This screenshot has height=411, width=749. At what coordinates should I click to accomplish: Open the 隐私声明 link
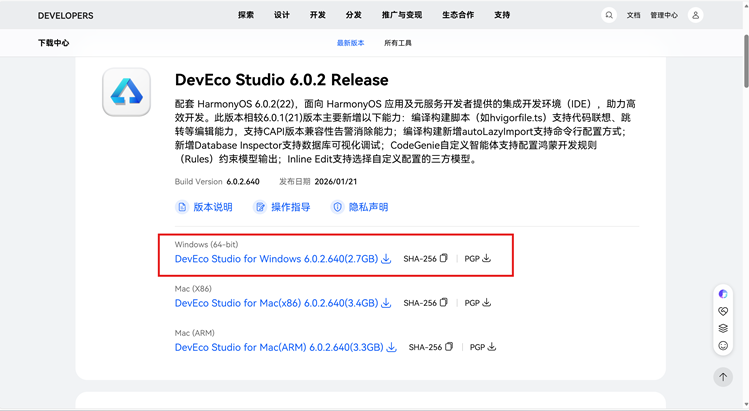point(368,207)
